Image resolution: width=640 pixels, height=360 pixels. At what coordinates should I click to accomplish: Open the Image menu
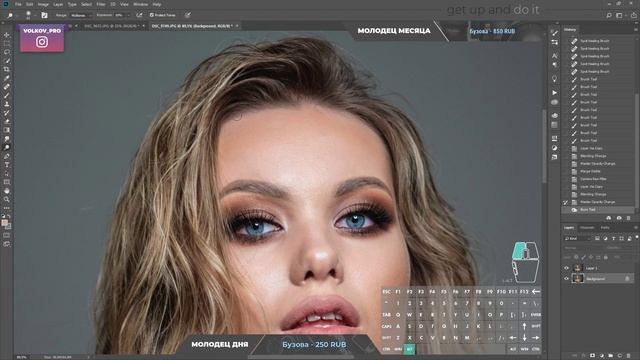tap(43, 4)
